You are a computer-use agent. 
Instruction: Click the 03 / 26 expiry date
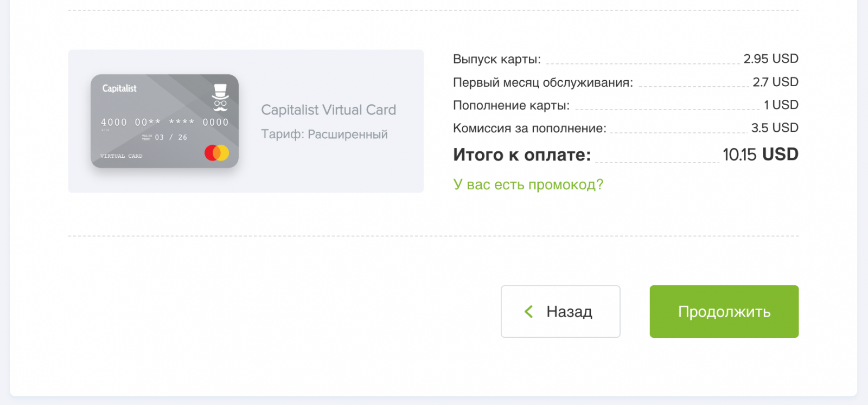coord(171,138)
